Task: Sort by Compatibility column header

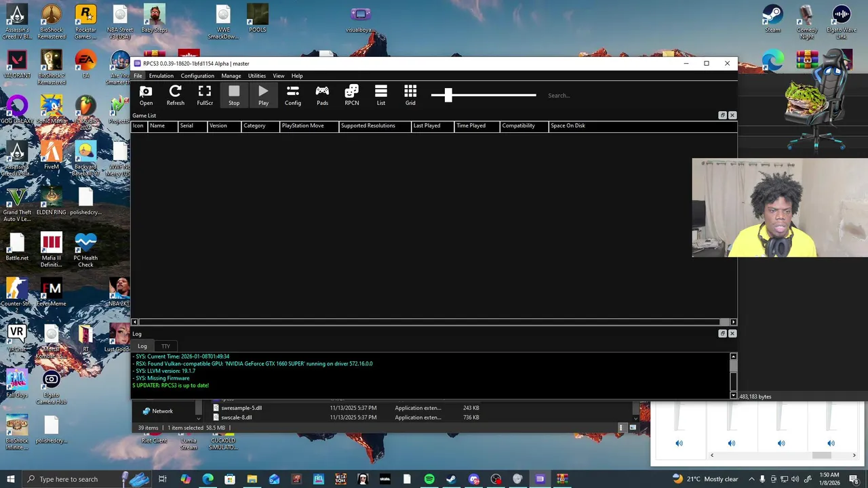Action: pos(524,125)
